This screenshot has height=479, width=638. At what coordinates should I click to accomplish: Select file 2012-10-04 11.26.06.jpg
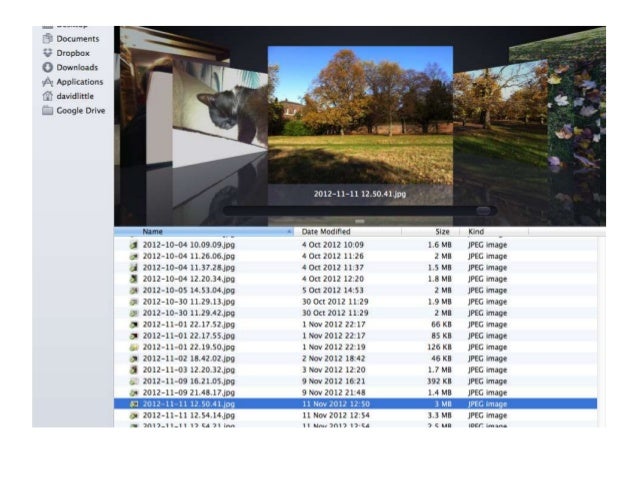point(356,256)
